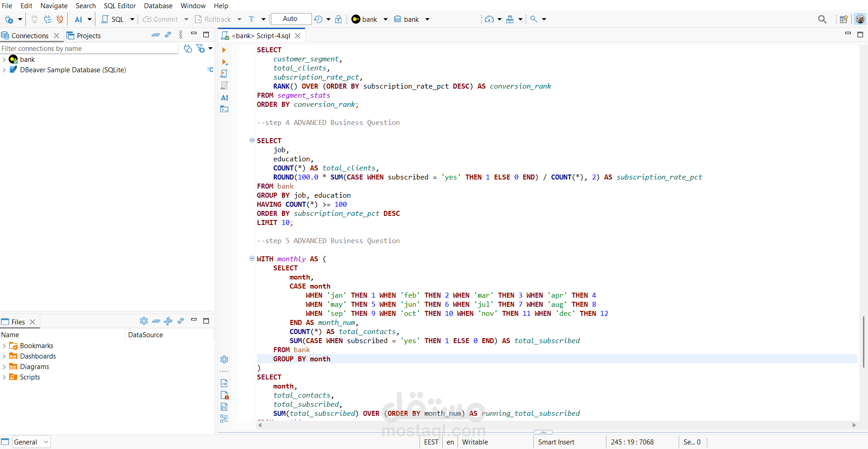The image size is (868, 449).
Task: Open the Navigate menu
Action: click(x=54, y=6)
